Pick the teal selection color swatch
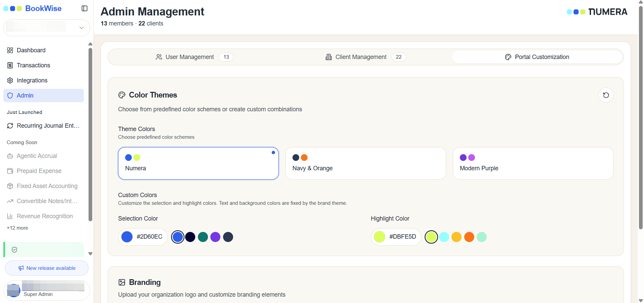Screen dimensions: 644x303 click(x=203, y=237)
